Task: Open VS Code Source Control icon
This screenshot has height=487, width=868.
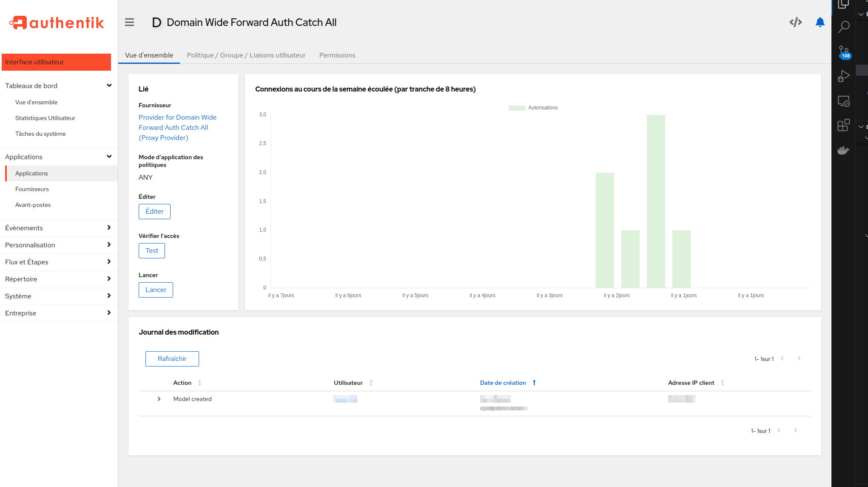Action: pos(844,53)
